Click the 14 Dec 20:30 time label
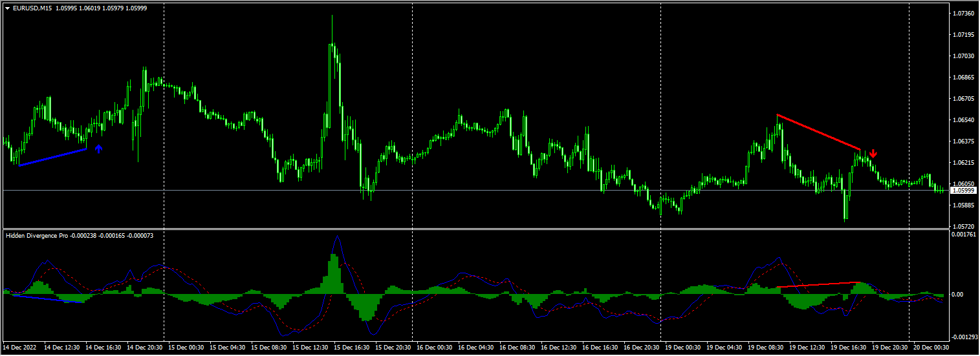This screenshot has height=356, width=980. point(145,347)
